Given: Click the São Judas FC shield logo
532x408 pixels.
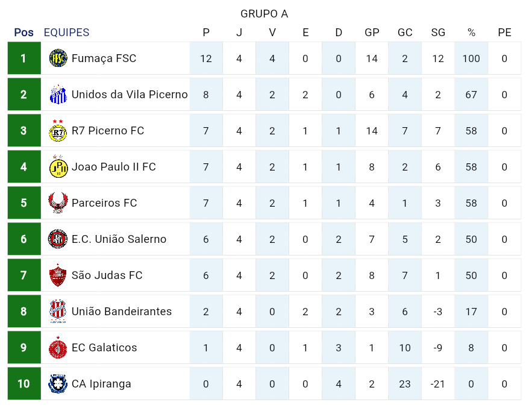Looking at the screenshot, I should pyautogui.click(x=58, y=275).
